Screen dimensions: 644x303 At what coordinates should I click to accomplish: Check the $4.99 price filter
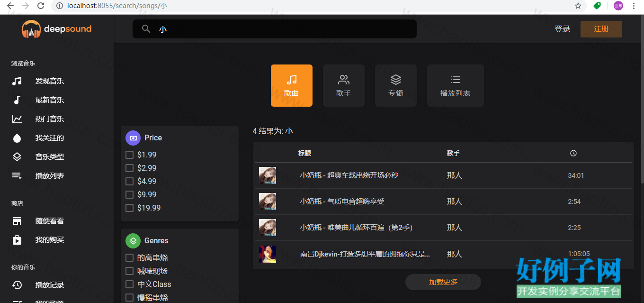(x=129, y=181)
